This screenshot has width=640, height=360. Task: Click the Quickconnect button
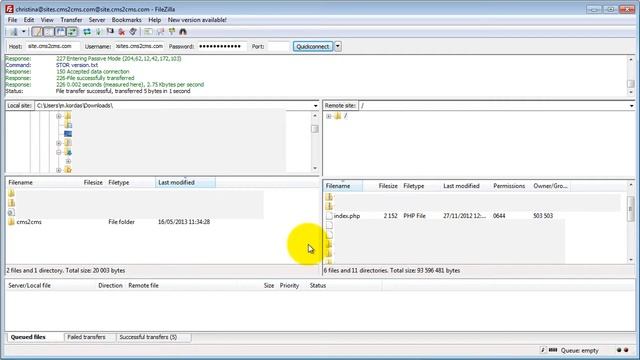[313, 47]
